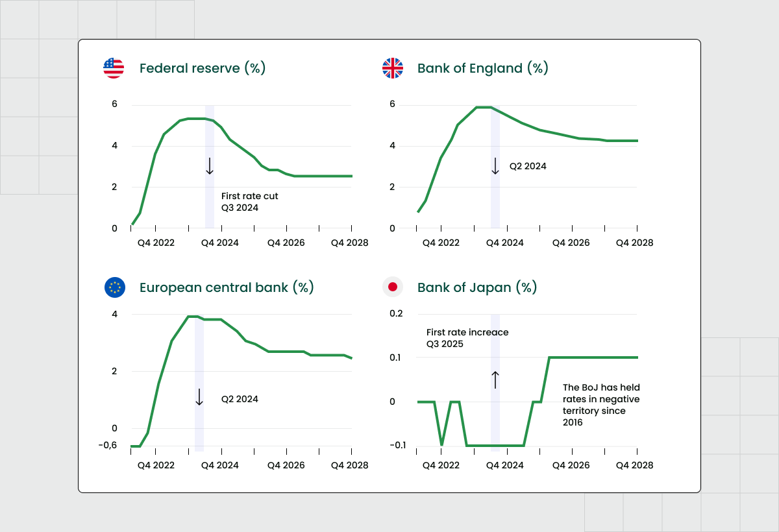
Task: Click "Q4 2026" on the European central bank axis
Action: tap(286, 465)
